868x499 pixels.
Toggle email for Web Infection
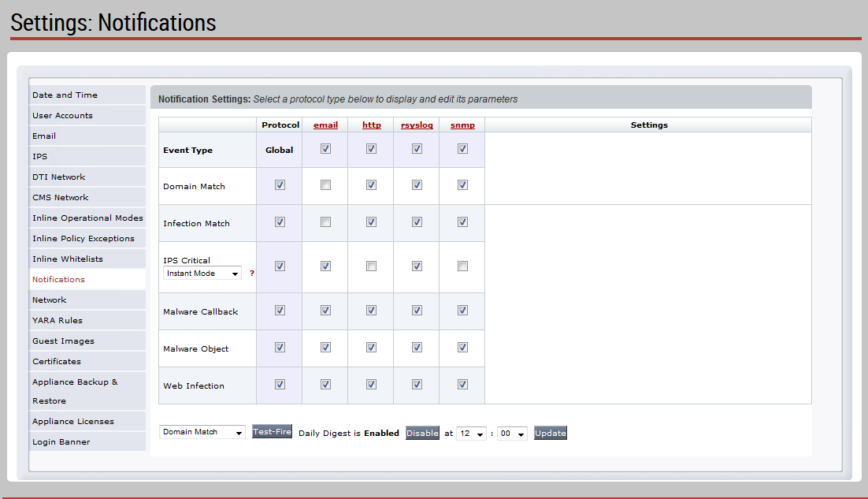(325, 385)
